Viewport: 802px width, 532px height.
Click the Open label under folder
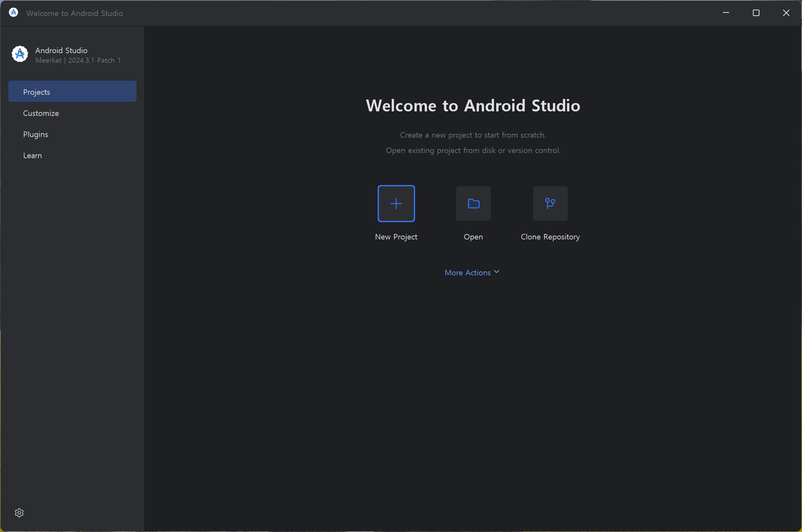click(x=473, y=237)
